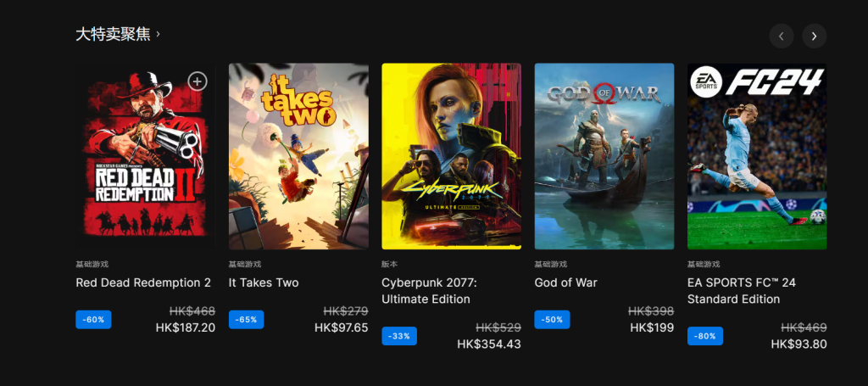Open EA SPORTS FC 24 cover art
The width and height of the screenshot is (868, 386).
[757, 156]
